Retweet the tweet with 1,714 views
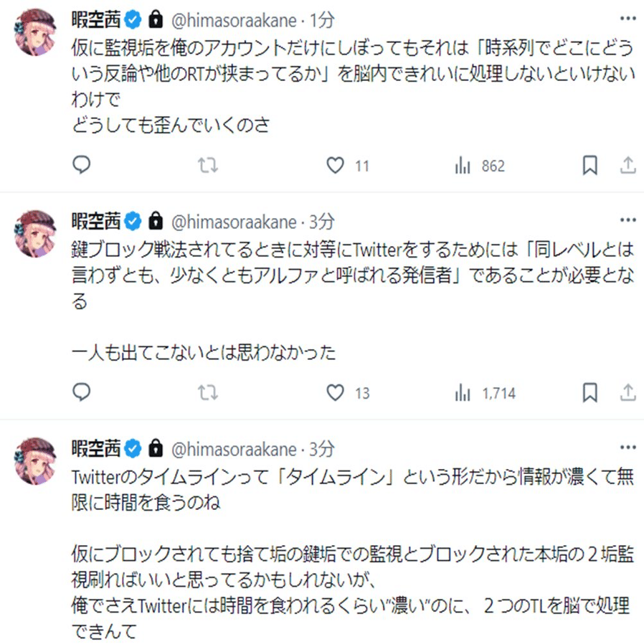644x644 pixels. point(208,392)
